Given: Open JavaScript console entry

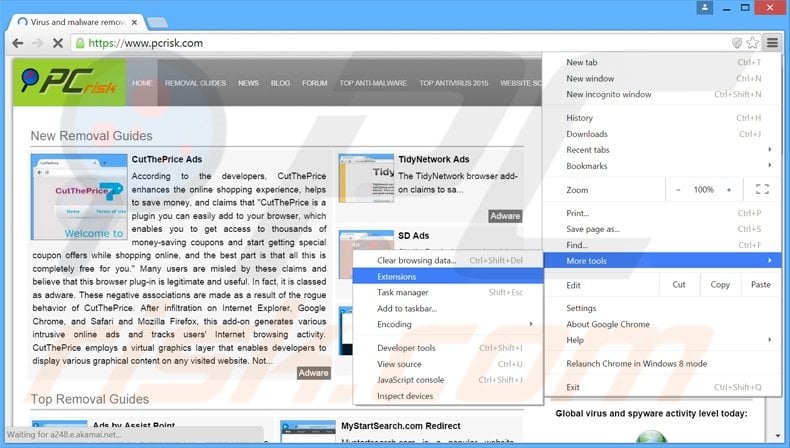Looking at the screenshot, I should point(448,379).
